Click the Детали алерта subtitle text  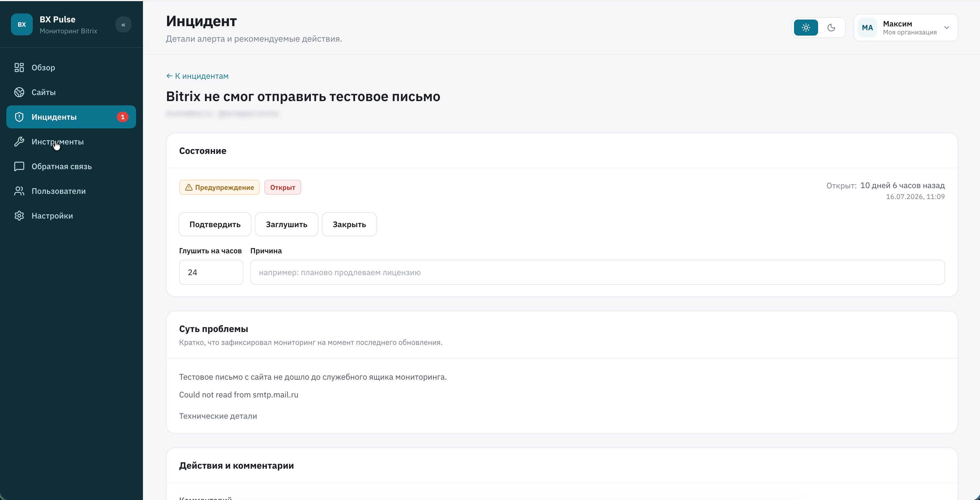(x=254, y=38)
